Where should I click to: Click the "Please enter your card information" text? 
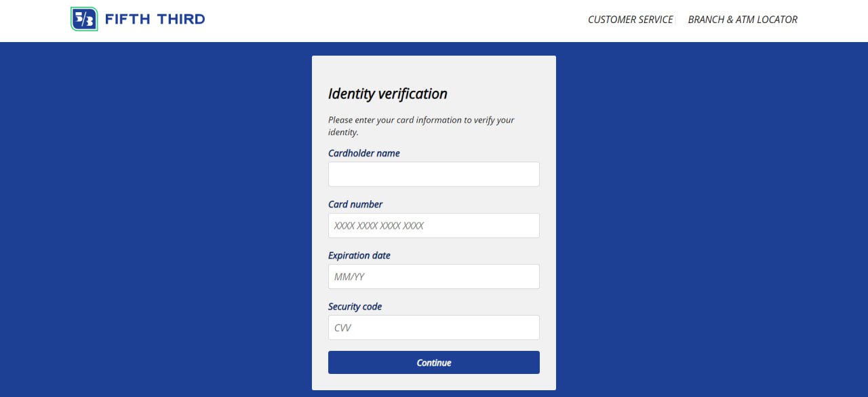(421, 120)
